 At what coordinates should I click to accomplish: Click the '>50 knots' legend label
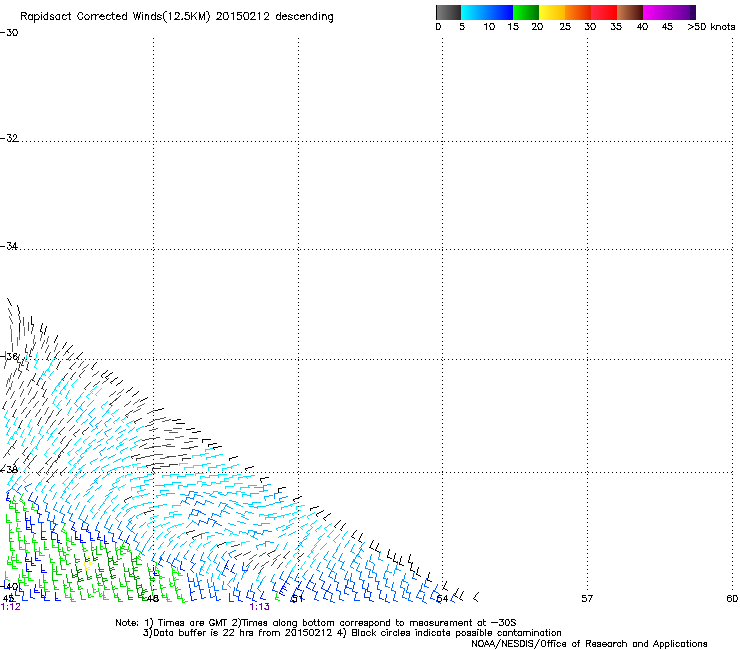coord(711,27)
